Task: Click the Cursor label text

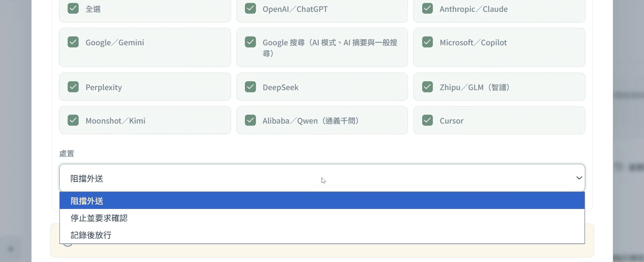Action: coord(451,121)
